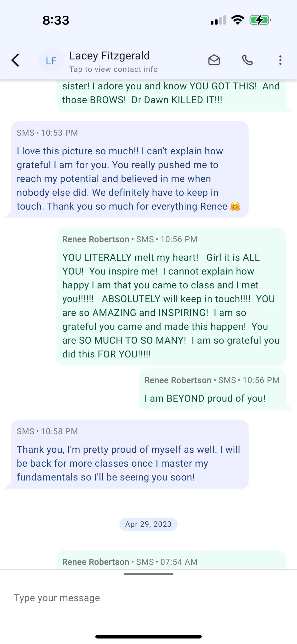Tap the battery charging indicator
The width and height of the screenshot is (297, 644).
pos(260,20)
